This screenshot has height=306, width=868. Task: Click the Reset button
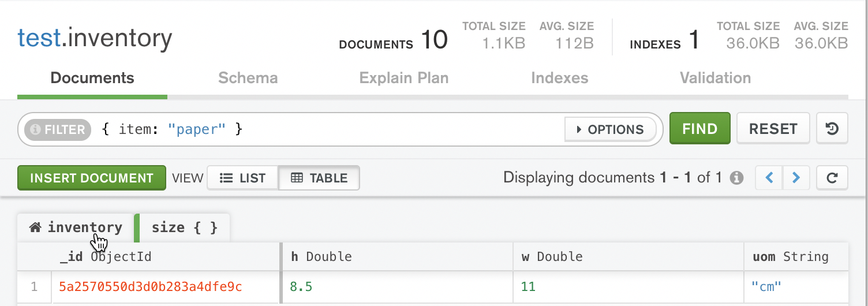coord(773,129)
